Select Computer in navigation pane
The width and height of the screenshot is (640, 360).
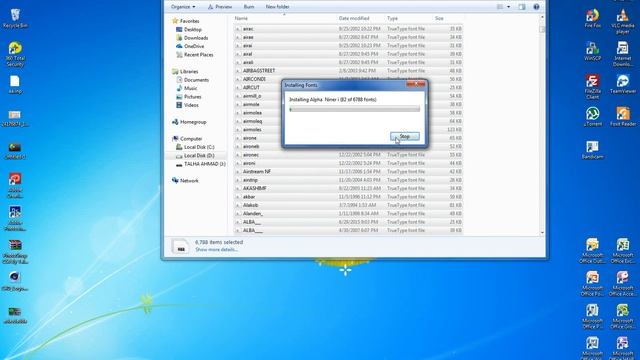coord(191,139)
